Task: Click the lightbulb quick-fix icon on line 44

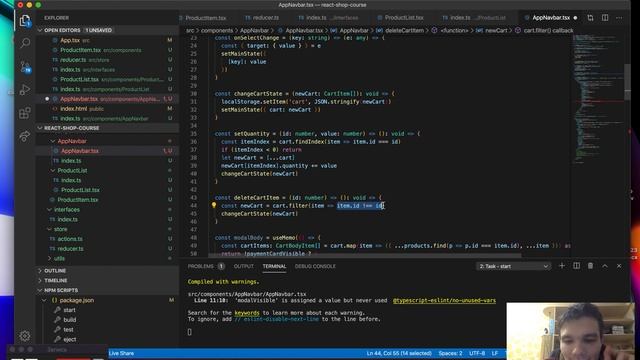Action: 213,205
